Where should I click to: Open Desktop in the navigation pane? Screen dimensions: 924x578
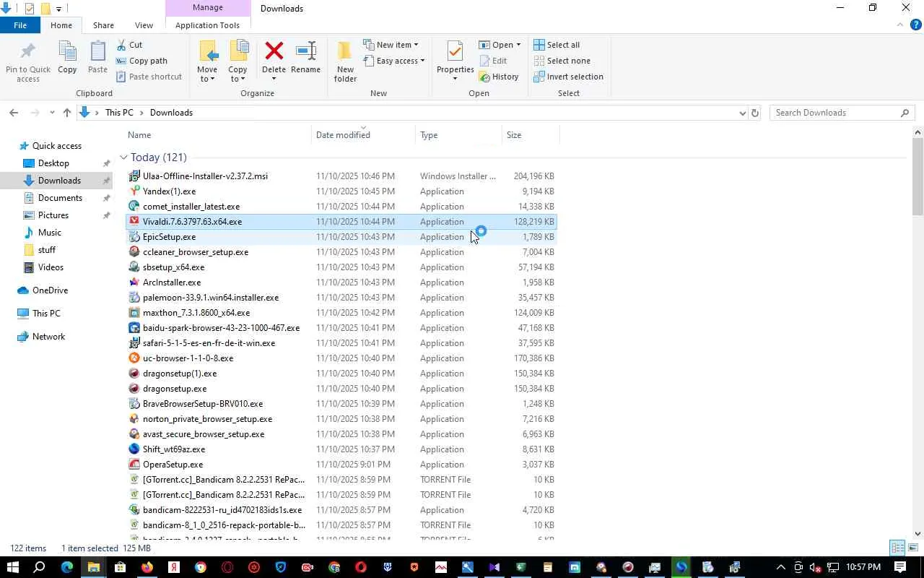(x=53, y=163)
